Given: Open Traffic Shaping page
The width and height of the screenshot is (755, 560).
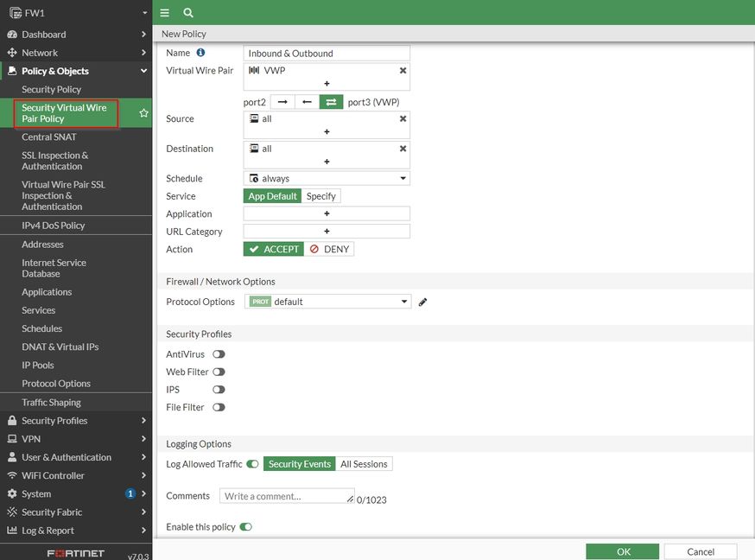Looking at the screenshot, I should (51, 402).
